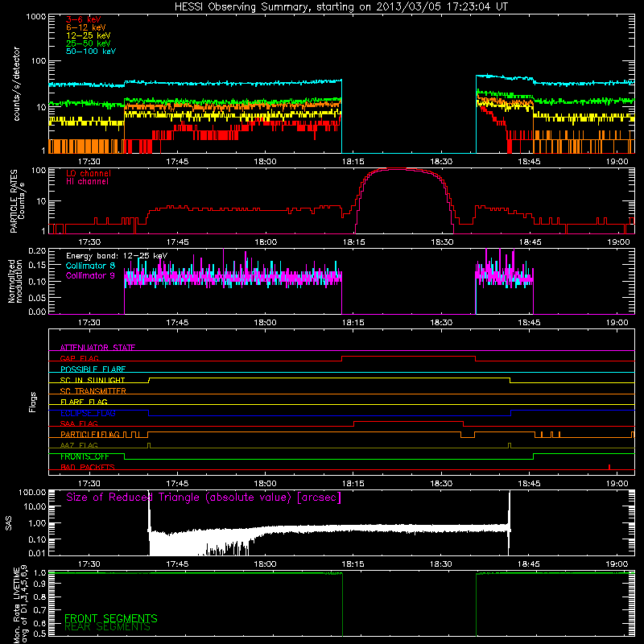This screenshot has height=644, width=644.
Task: Click the 17:45 time label on SAS panel axis
Action: pos(177,564)
